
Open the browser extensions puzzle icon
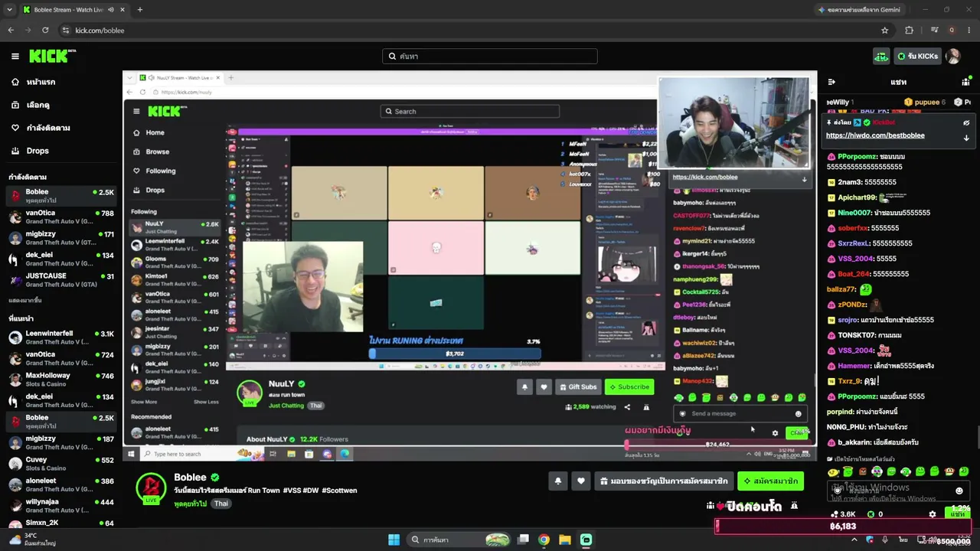(909, 30)
